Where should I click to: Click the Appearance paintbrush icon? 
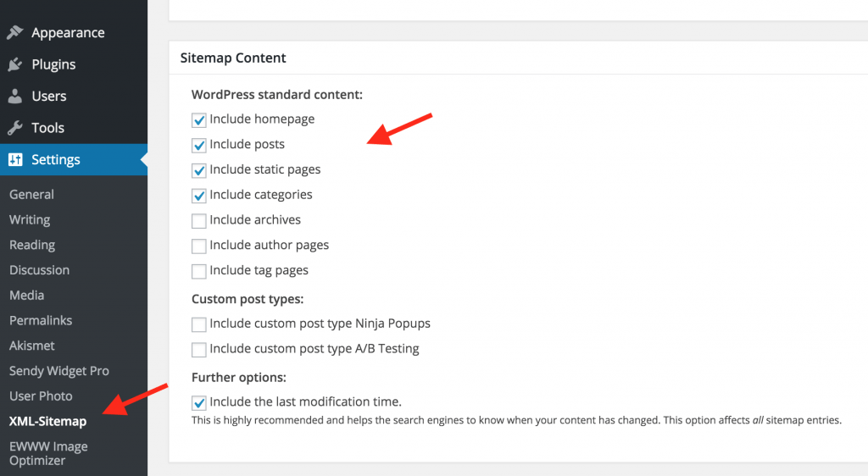tap(14, 33)
